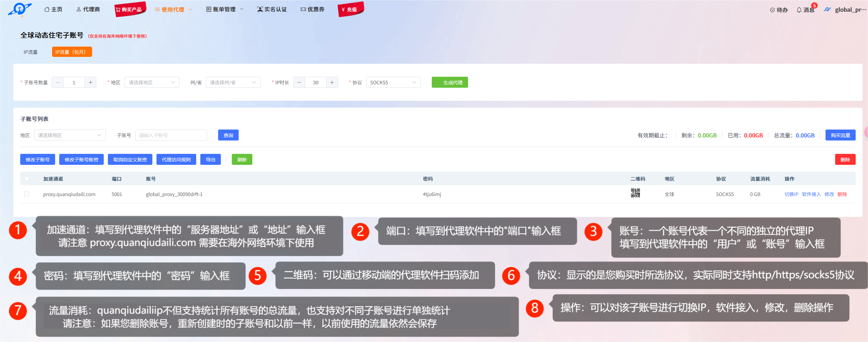Screen dimensions: 868x342
Task: Open the 协议 SOCKS5 dropdown
Action: pos(393,83)
